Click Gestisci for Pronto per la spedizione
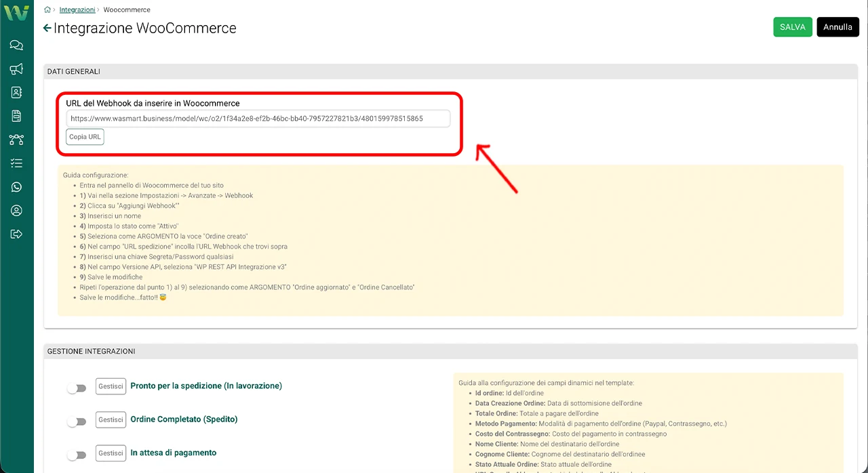868x473 pixels. point(111,386)
